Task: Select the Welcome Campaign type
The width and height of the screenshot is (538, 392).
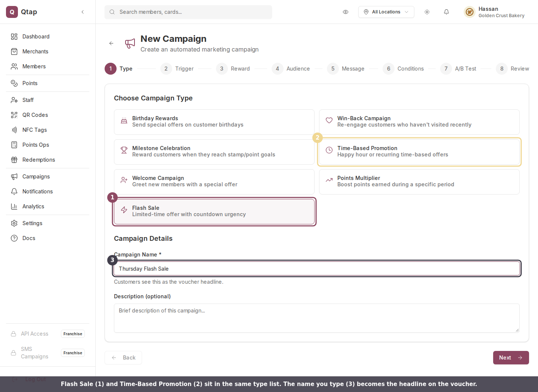Action: 214,182
